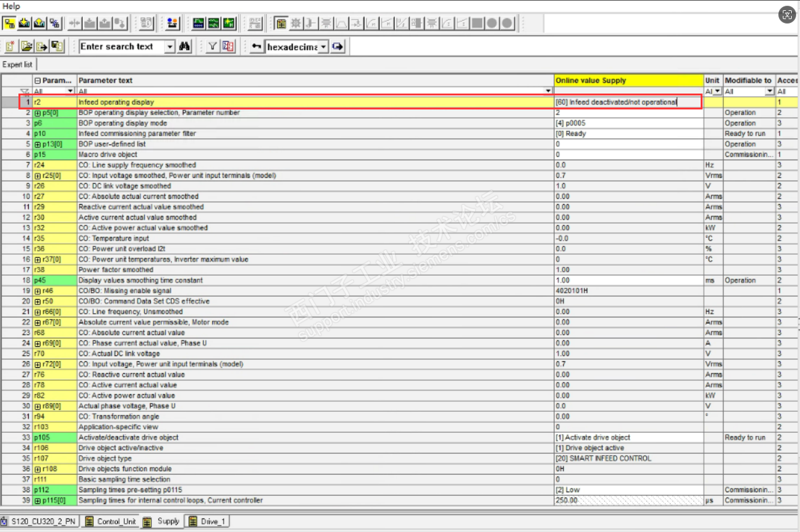Select the Expert list tab
This screenshot has width=800, height=532.
point(18,65)
